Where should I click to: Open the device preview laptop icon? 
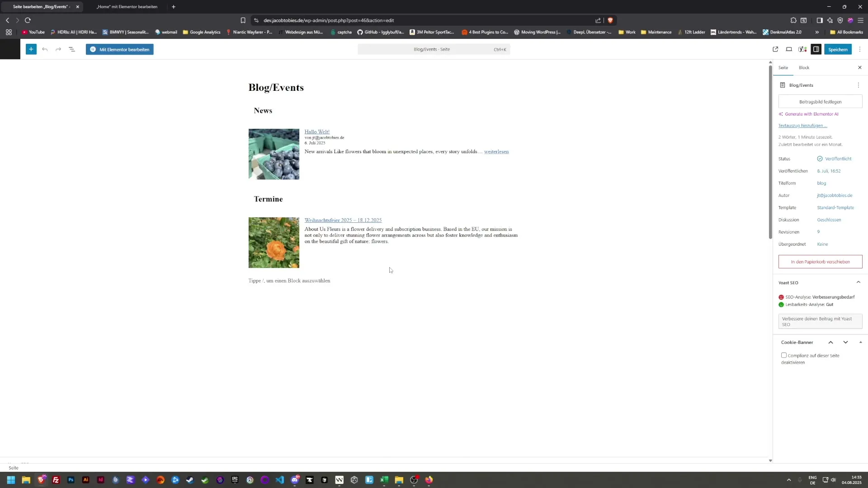click(789, 49)
